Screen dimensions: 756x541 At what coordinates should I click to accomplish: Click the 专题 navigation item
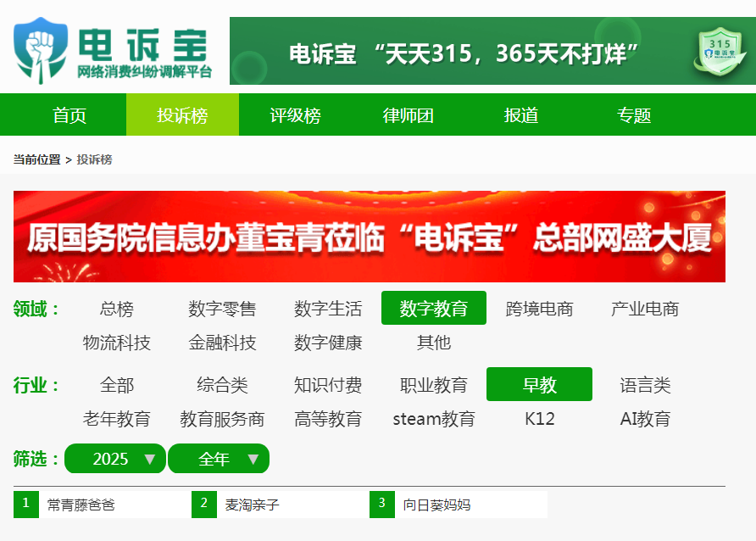pyautogui.click(x=634, y=115)
